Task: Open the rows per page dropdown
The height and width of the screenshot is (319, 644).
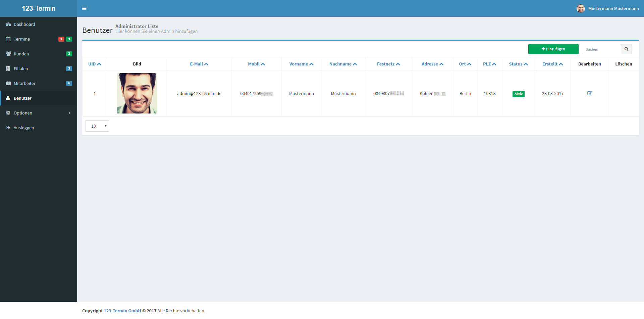Action: (97, 126)
